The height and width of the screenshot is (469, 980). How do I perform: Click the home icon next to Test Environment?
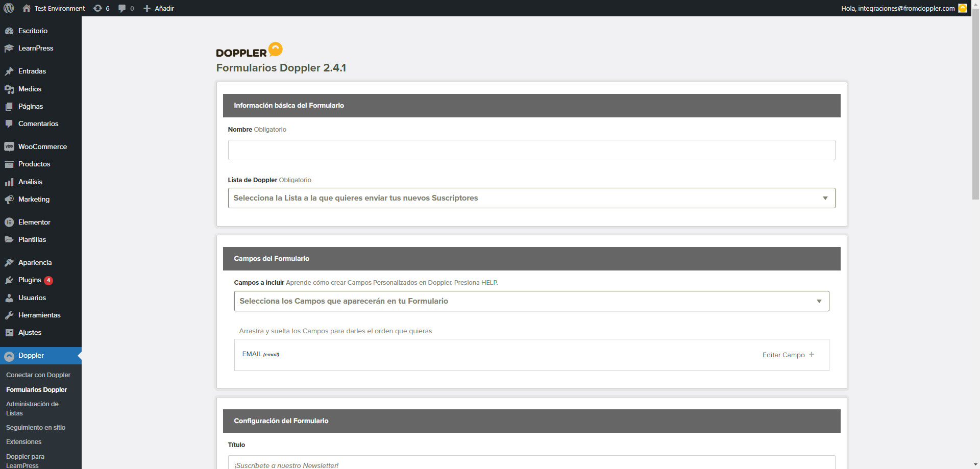point(27,8)
